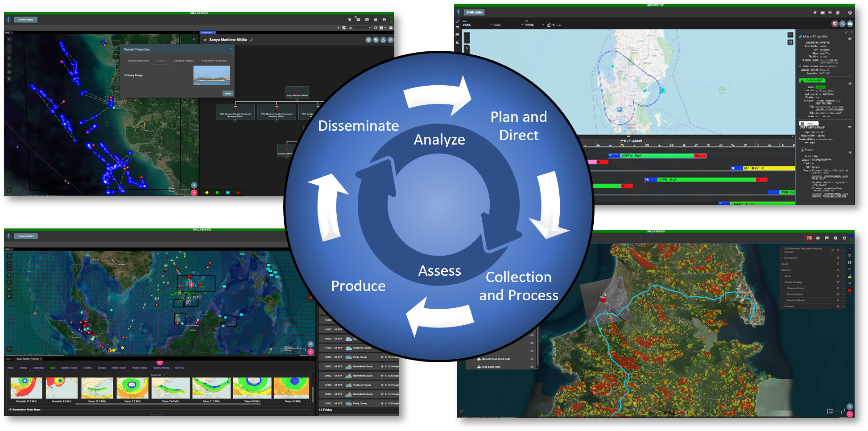The image size is (868, 431).
Task: Select the Restricted Terrain layer
Action: pos(796,300)
